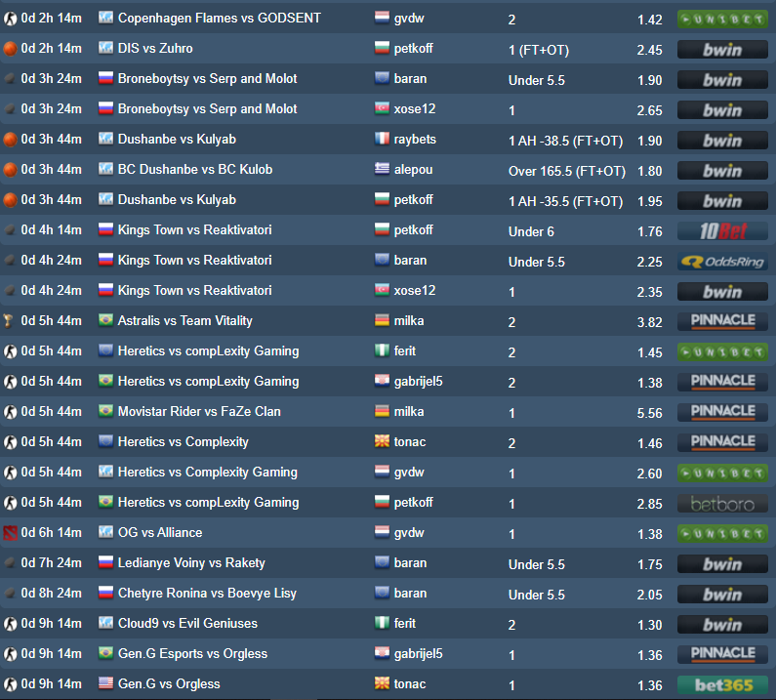This screenshot has height=700, width=776.
Task: Select the Under 6 pick
Action: [x=531, y=231]
